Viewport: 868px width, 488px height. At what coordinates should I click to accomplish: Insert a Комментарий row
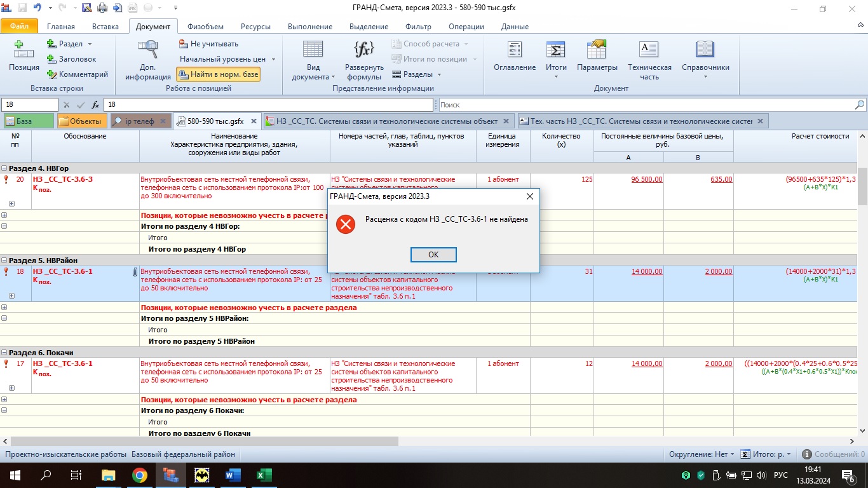[77, 74]
